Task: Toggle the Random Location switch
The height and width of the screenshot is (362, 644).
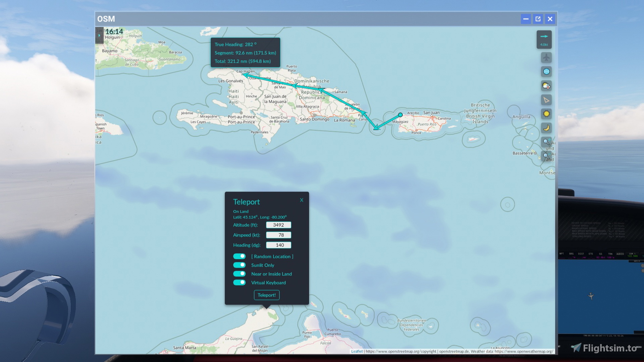Action: tap(239, 256)
